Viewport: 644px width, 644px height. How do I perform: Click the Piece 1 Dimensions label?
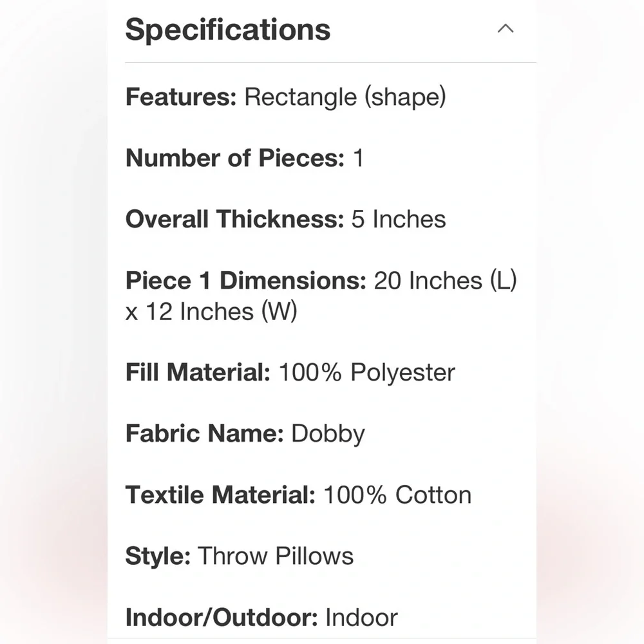(245, 281)
